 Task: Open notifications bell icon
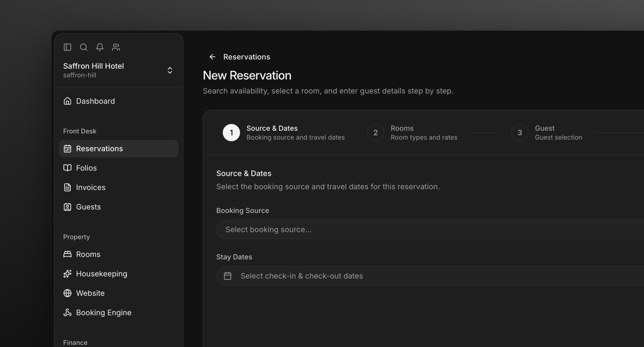pos(100,47)
